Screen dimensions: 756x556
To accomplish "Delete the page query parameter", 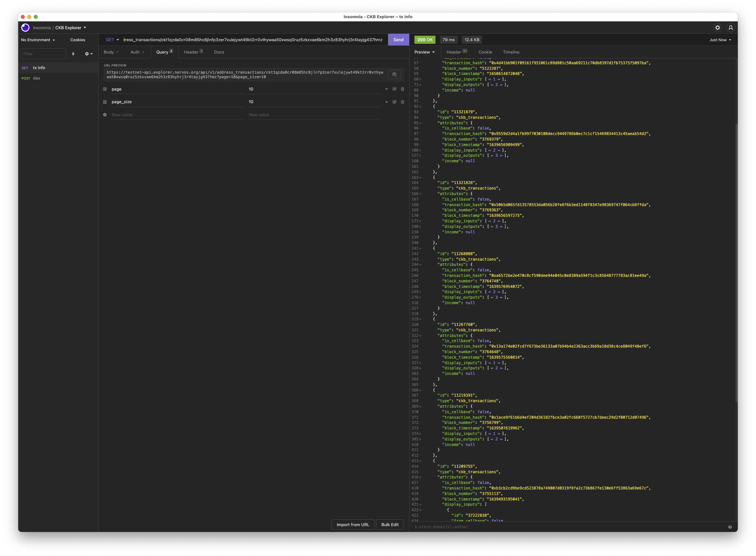I will (402, 89).
